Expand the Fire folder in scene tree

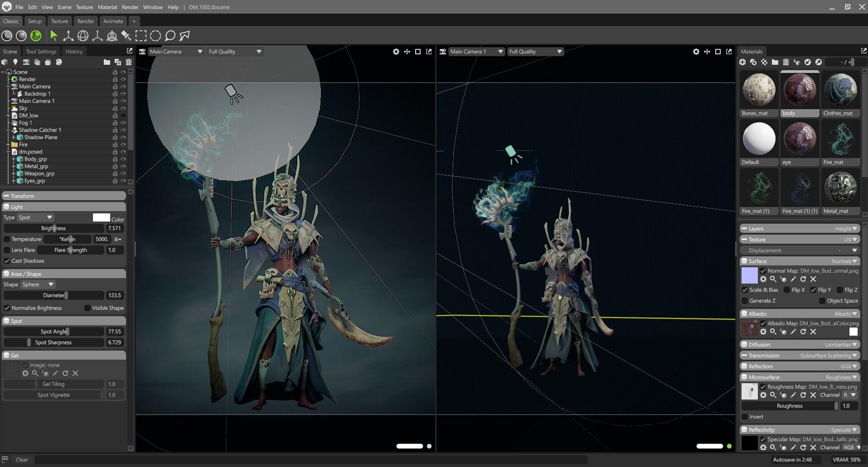pos(8,144)
